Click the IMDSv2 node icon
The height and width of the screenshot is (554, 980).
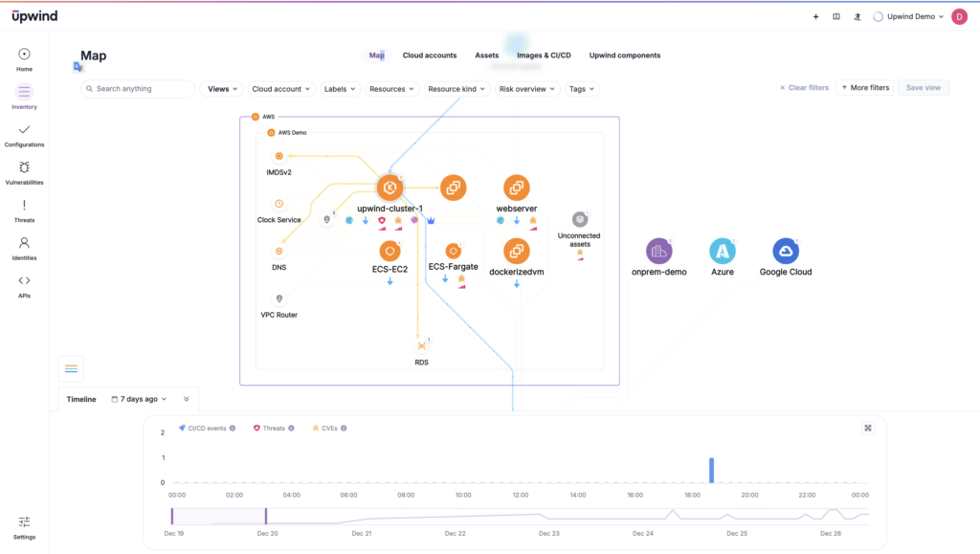278,156
